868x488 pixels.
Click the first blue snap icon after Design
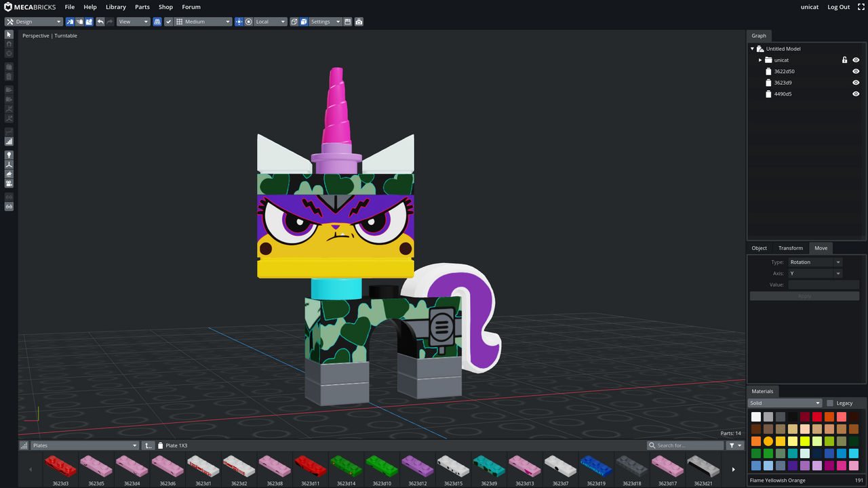[70, 22]
